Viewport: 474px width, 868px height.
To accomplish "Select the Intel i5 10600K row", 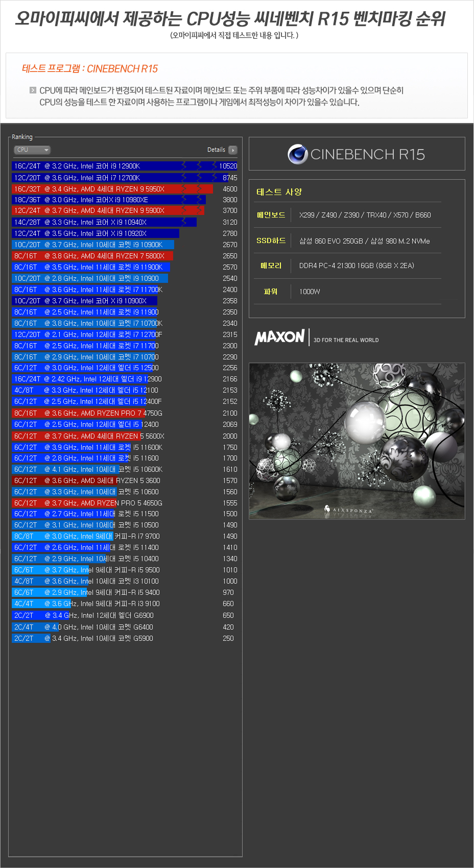I will 125,469.
